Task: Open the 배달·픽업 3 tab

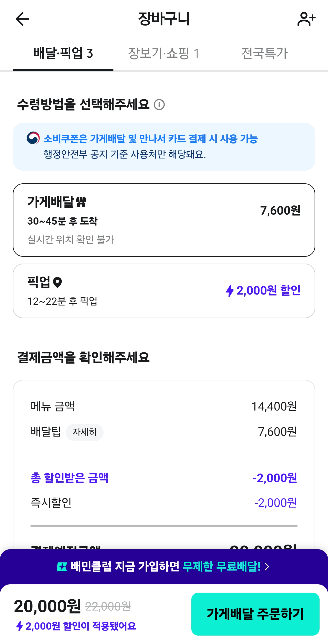Action: (x=63, y=53)
